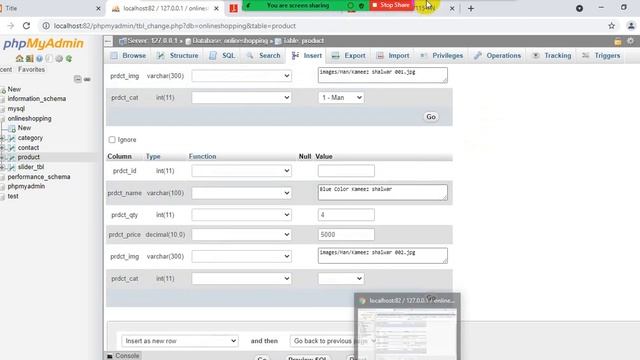Open a new browser tab
This screenshot has width=640, height=360.
[x=471, y=8]
